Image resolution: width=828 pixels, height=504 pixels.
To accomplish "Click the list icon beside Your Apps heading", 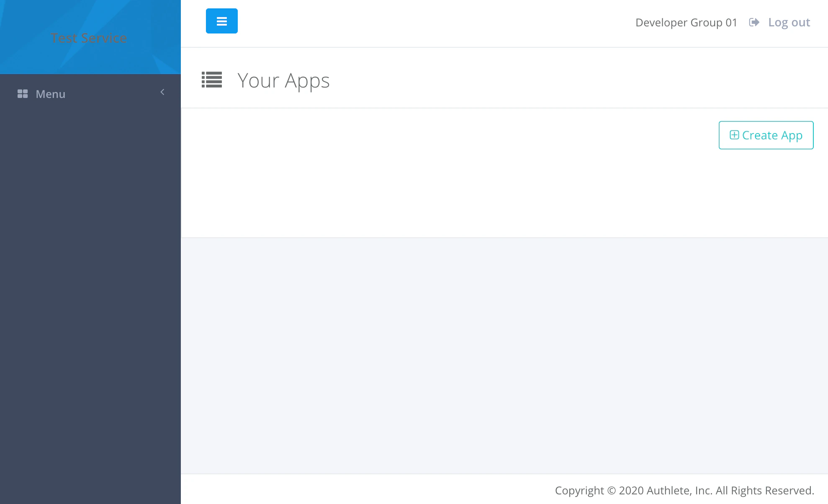I will click(211, 80).
